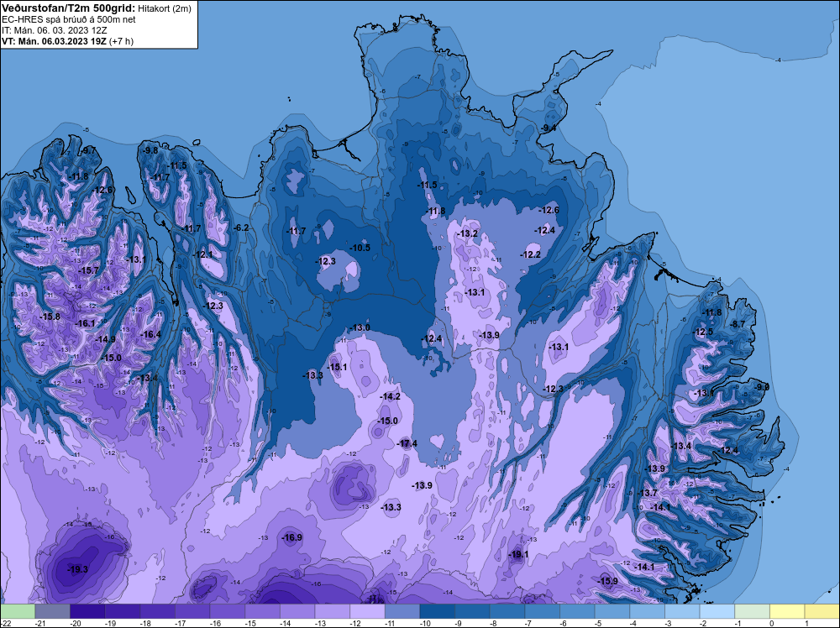The image size is (840, 628).
Task: Click the 0 pale yellow legend swatch
Action: coord(788,611)
